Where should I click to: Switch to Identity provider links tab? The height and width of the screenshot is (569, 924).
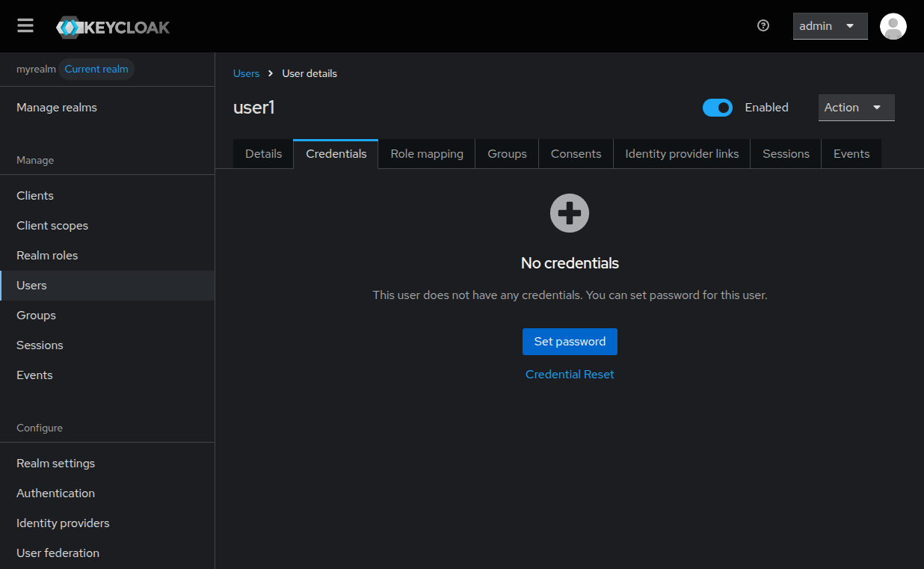(682, 154)
